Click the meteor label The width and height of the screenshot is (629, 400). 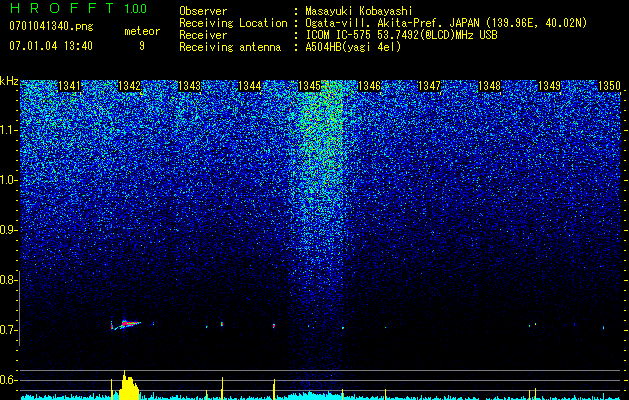[x=142, y=31]
